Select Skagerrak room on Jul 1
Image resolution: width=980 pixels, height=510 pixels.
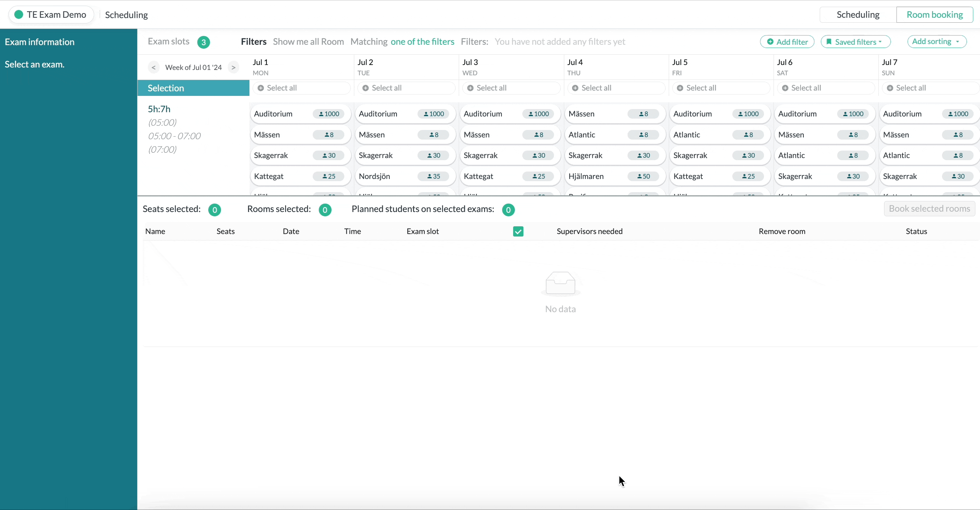click(300, 156)
